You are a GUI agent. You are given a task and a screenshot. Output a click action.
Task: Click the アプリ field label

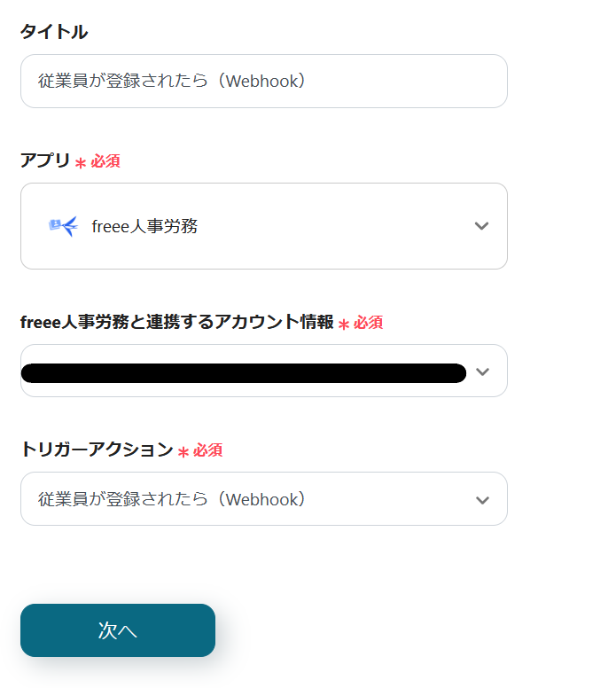[45, 160]
